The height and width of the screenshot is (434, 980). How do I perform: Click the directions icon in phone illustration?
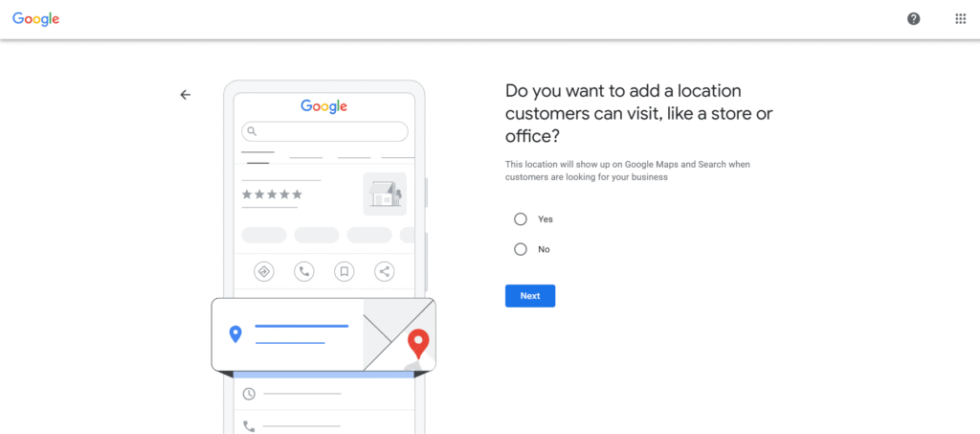point(264,271)
